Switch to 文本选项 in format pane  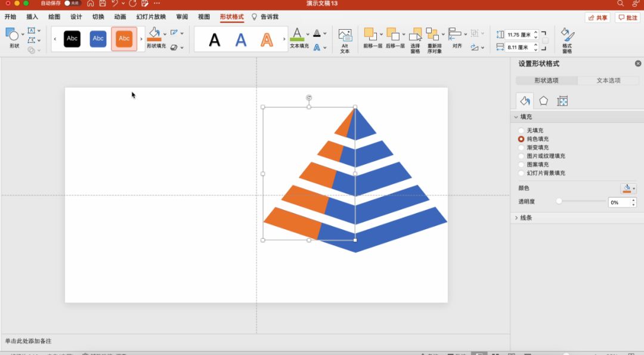click(x=608, y=81)
